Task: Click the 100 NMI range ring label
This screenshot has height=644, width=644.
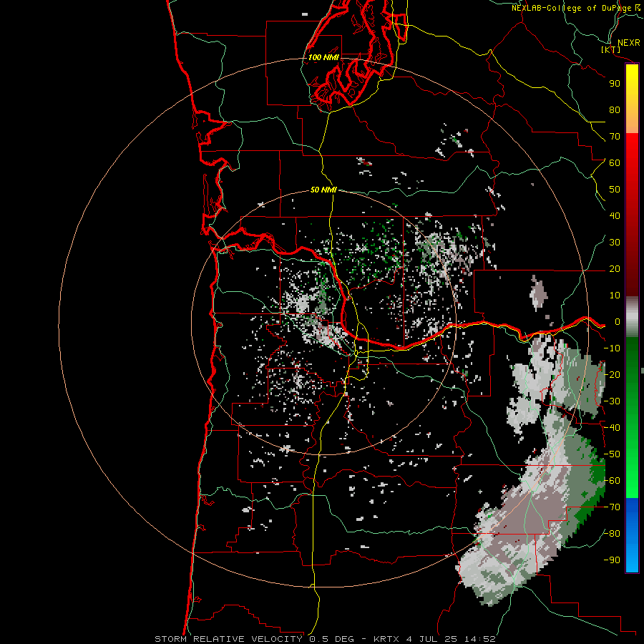Action: coord(323,57)
